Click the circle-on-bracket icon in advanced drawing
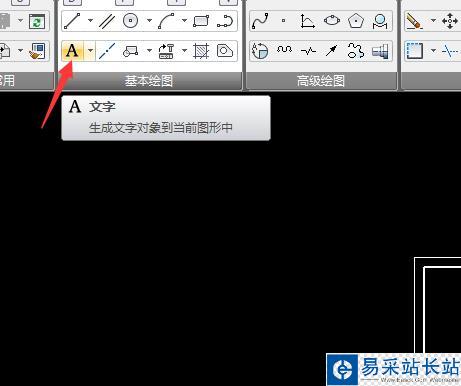 pos(380,21)
